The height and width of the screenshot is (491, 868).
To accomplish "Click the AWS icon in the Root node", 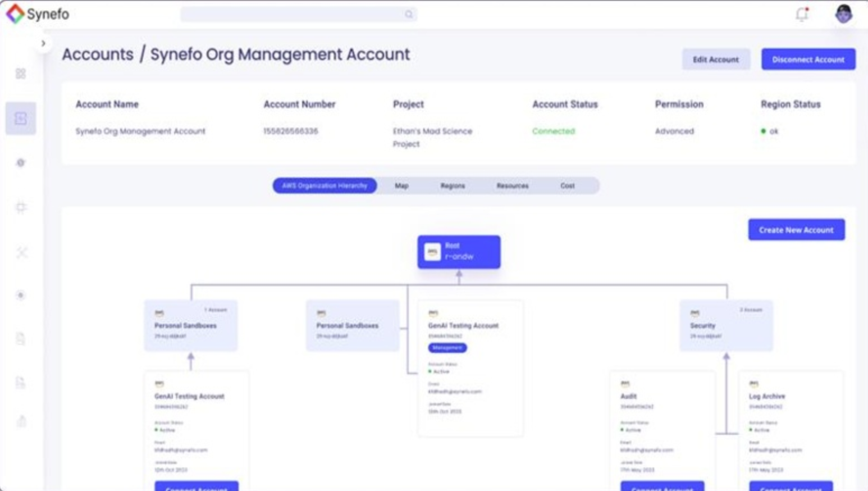I will point(432,252).
